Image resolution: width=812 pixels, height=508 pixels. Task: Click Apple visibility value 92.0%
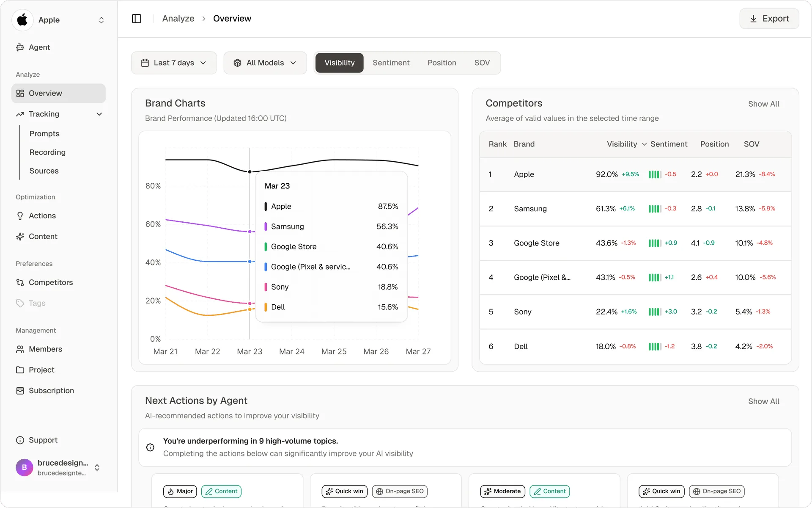pyautogui.click(x=607, y=174)
